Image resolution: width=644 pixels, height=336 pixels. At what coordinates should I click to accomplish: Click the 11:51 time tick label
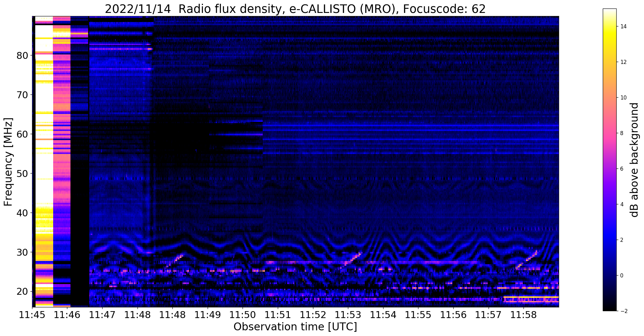click(x=278, y=315)
